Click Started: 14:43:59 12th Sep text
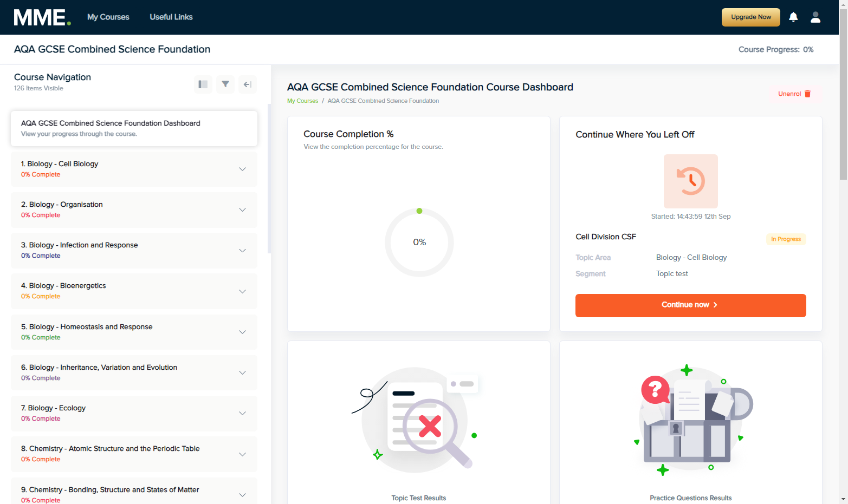 coord(691,216)
